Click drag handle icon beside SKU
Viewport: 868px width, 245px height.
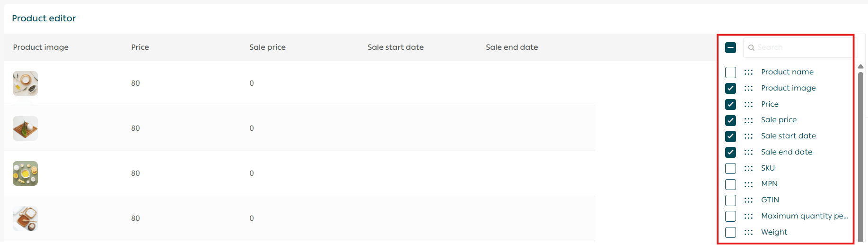click(748, 168)
